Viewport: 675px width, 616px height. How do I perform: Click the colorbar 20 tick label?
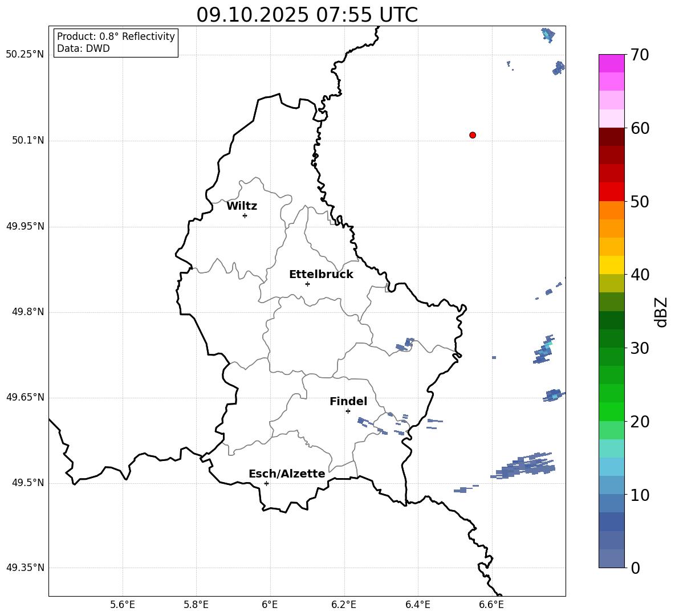[x=640, y=421]
